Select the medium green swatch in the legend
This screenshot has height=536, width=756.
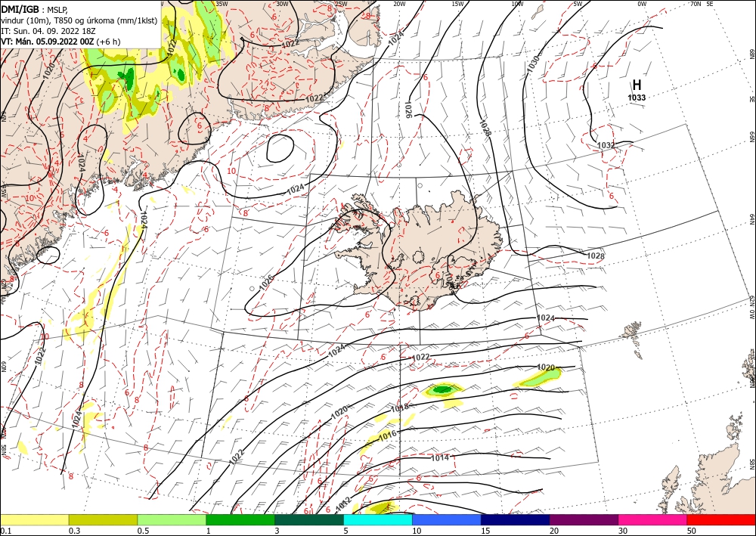tap(240, 519)
